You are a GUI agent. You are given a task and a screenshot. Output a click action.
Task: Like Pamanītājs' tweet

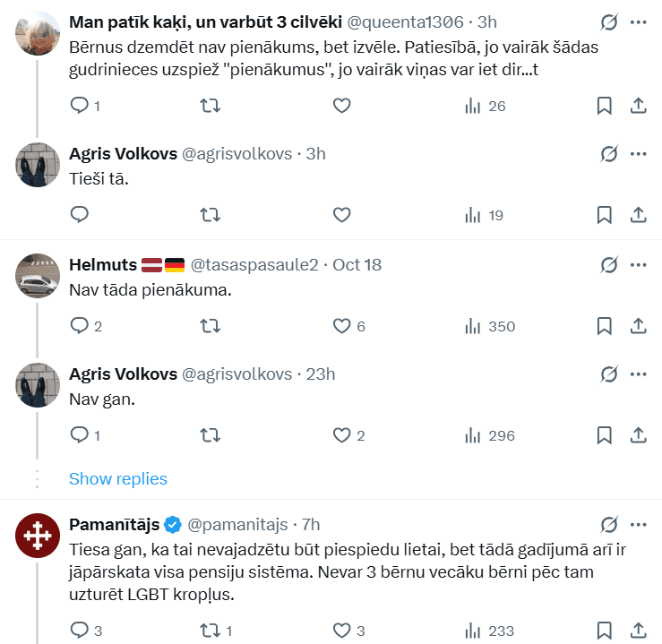[341, 631]
